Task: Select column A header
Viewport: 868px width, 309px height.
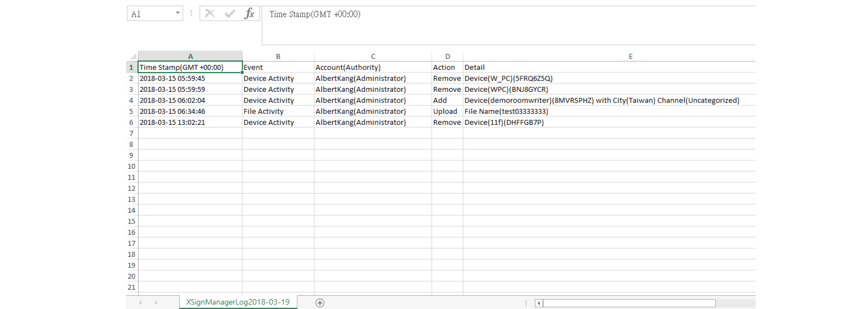Action: pos(190,56)
